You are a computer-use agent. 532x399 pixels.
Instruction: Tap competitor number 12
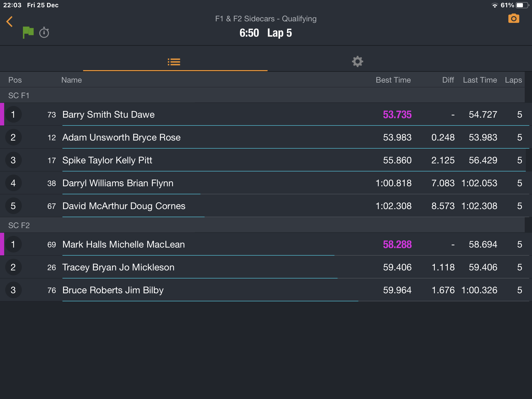52,137
